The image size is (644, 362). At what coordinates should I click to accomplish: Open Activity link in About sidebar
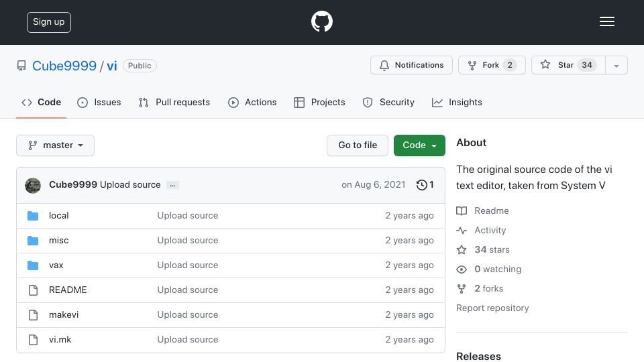click(481, 230)
